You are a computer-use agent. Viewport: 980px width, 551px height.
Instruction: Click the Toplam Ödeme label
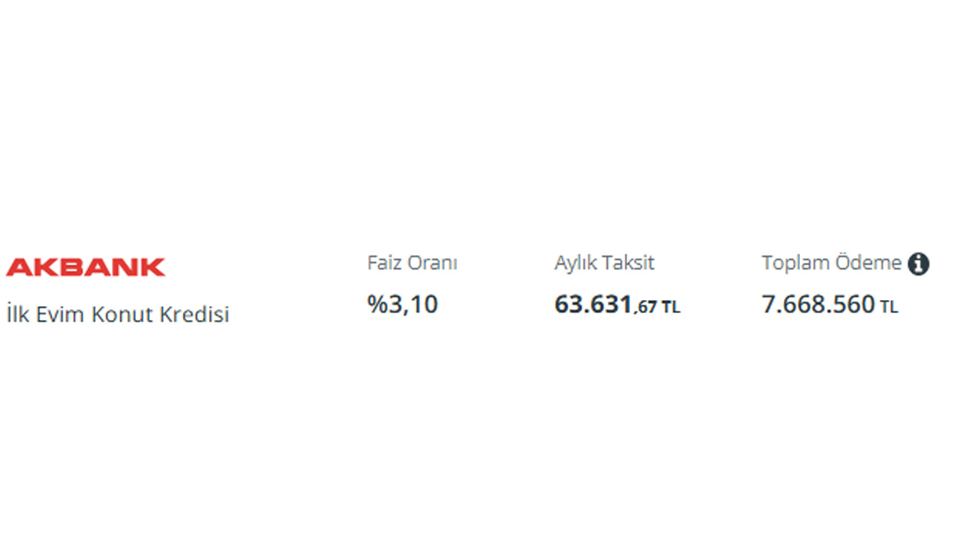click(831, 262)
